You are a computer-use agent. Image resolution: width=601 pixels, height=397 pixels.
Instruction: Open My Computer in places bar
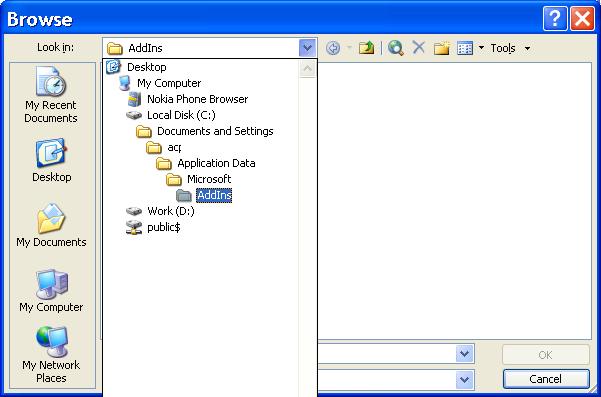pyautogui.click(x=51, y=291)
